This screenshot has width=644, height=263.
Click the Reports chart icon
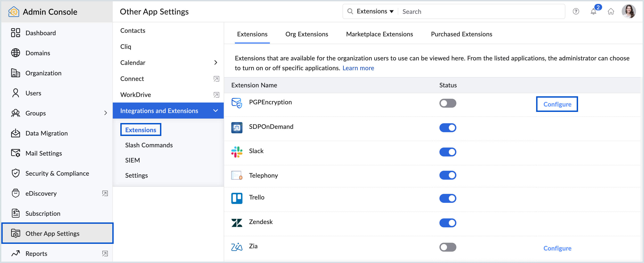point(16,253)
